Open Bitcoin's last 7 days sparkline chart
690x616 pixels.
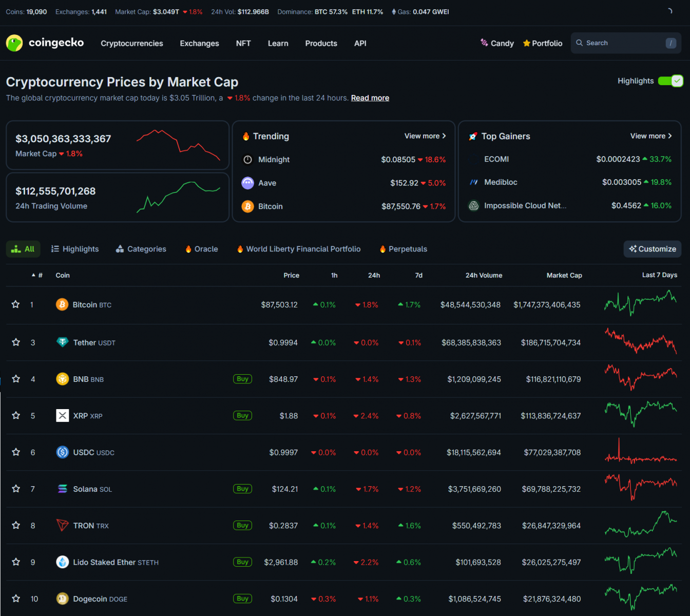[x=640, y=304]
